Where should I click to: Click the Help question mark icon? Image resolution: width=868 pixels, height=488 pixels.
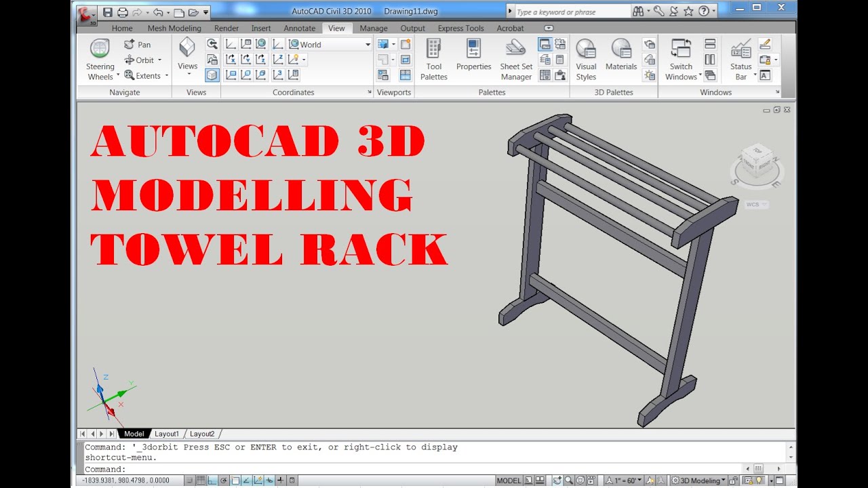(703, 12)
